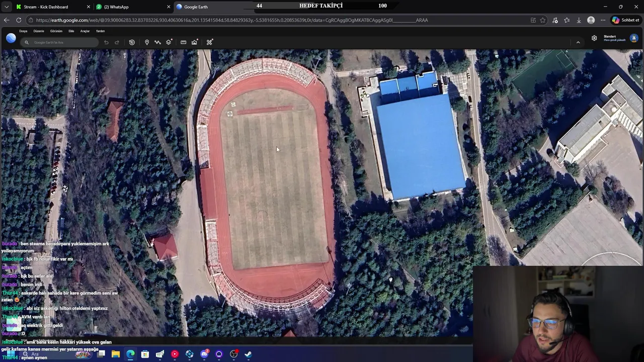Select the add placemark pin tool

click(147, 42)
